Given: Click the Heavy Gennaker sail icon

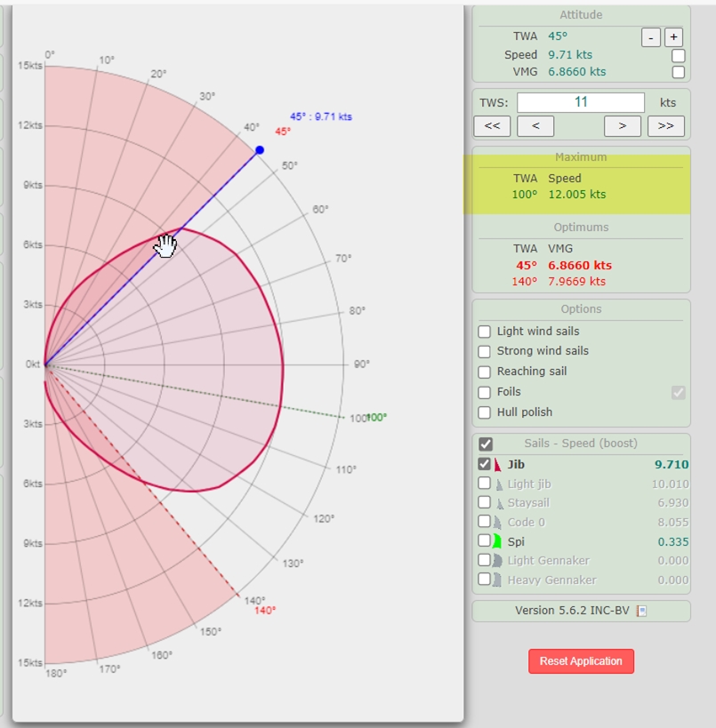Looking at the screenshot, I should coord(498,580).
